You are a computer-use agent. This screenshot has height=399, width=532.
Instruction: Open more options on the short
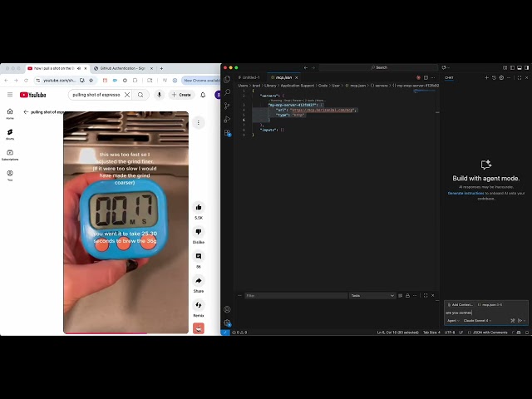click(x=199, y=122)
